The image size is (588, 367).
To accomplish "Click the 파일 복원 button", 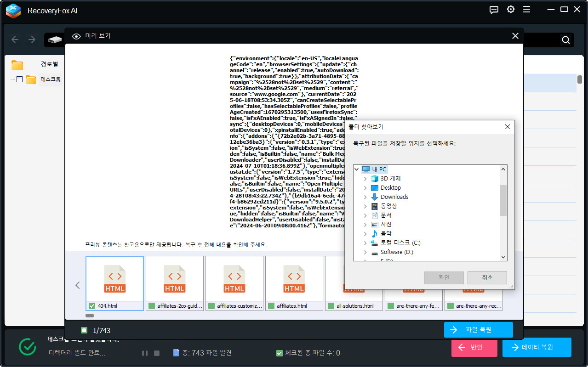I will 478,330.
